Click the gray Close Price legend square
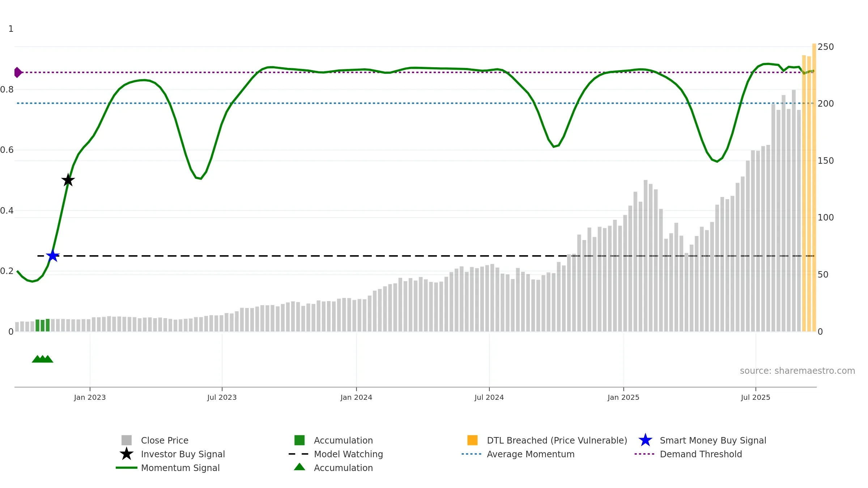This screenshot has height=488, width=868. [x=127, y=440]
